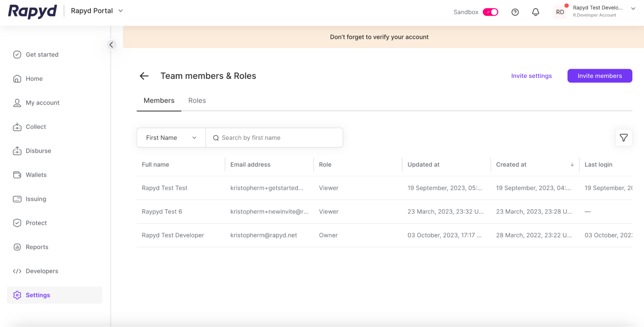Select the Members tab

pos(159,101)
